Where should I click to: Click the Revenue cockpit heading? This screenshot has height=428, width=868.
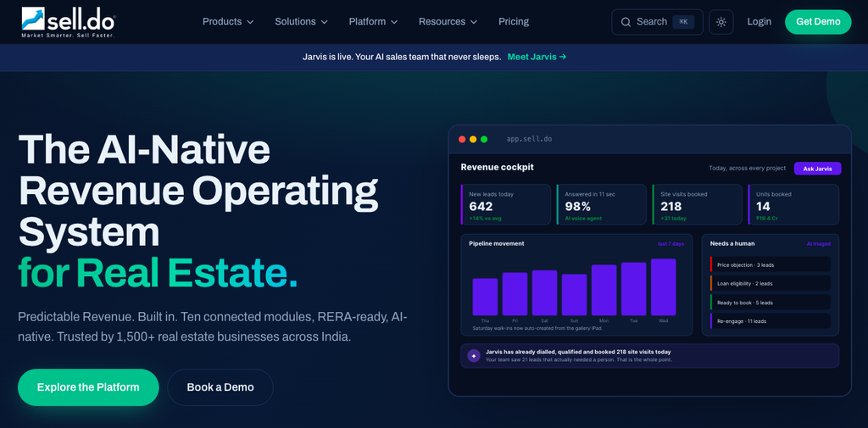click(497, 167)
